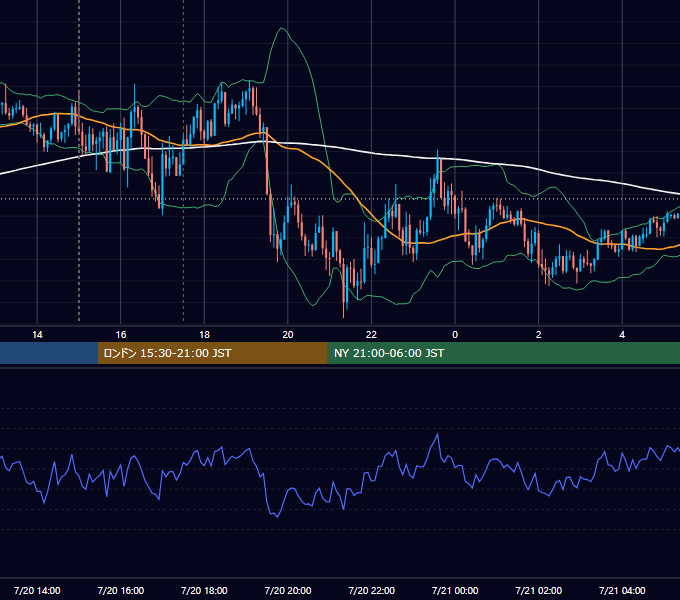Click the 7/21 02:00 date label
The width and height of the screenshot is (680, 600).
click(x=538, y=590)
